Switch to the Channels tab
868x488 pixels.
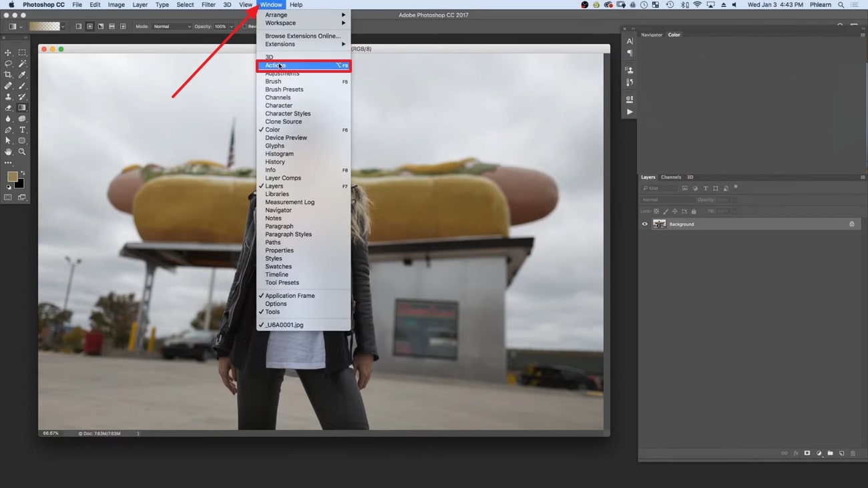point(670,178)
